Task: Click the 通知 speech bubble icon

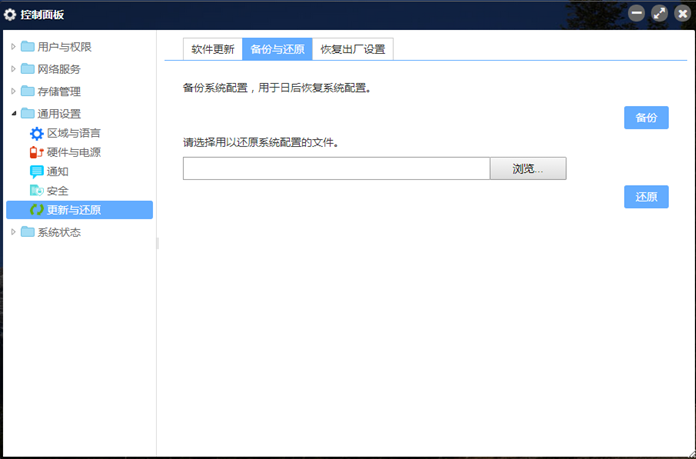Action: pos(37,171)
